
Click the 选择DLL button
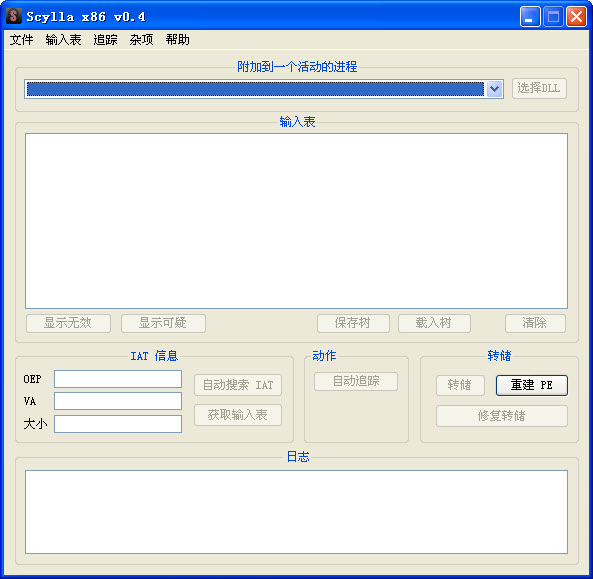click(539, 88)
